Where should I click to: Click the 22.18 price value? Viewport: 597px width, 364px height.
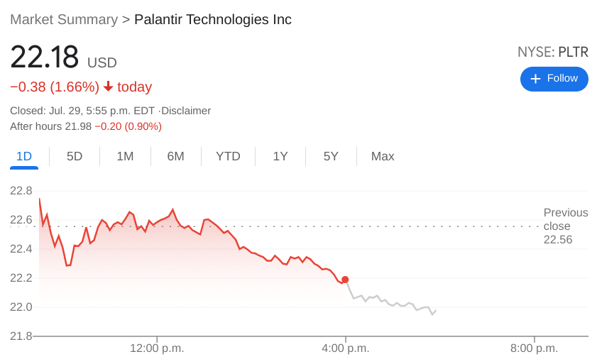click(x=44, y=57)
